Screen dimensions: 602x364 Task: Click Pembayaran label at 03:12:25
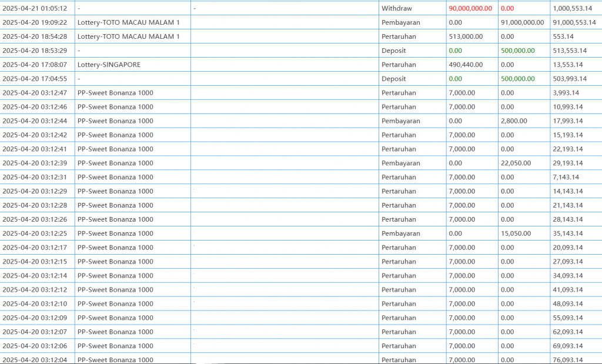coord(400,233)
